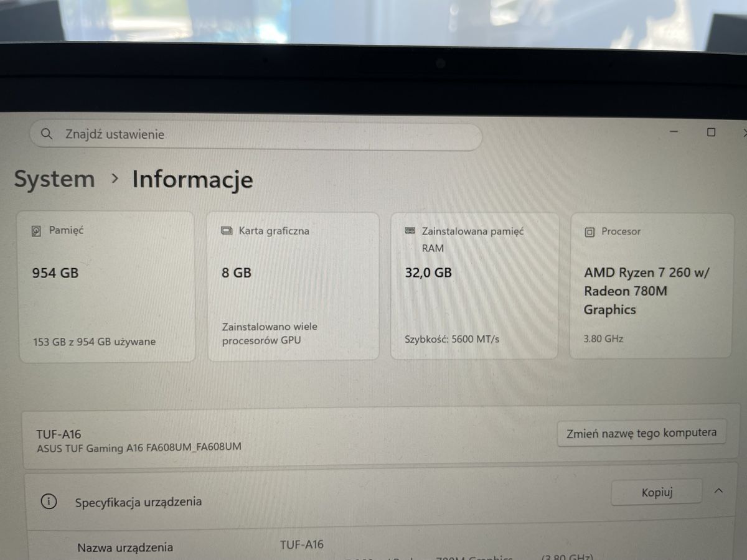Focus the 'Znajdź ustawienie' search field

click(x=256, y=135)
